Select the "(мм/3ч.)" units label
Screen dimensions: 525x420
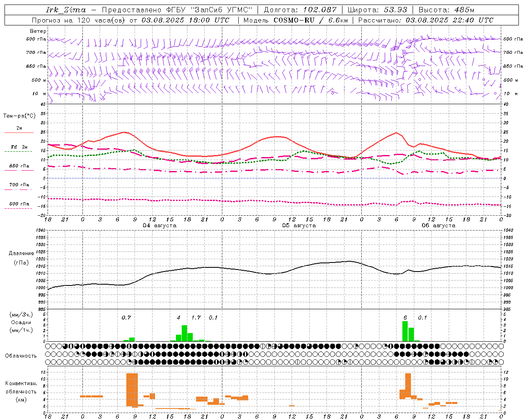click(21, 315)
